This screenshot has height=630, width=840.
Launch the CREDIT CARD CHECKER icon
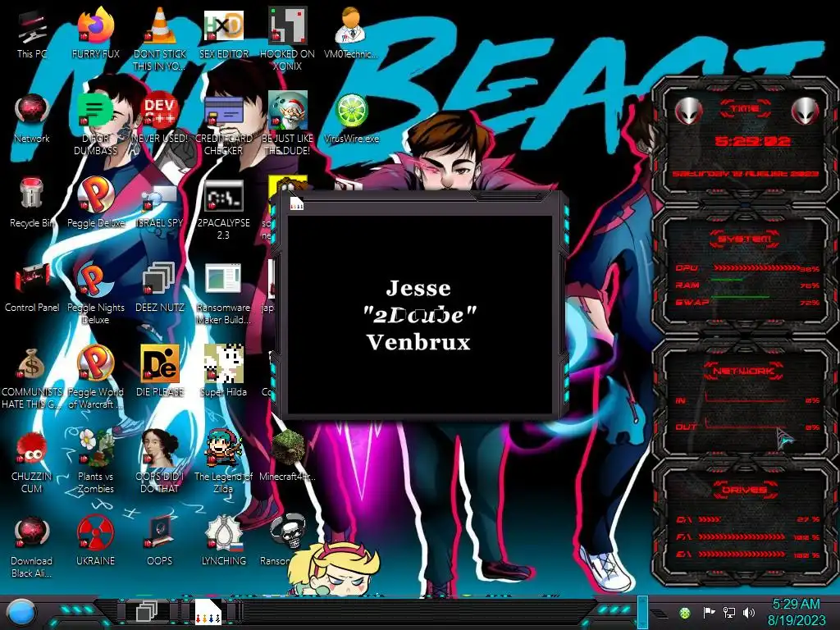(x=224, y=110)
